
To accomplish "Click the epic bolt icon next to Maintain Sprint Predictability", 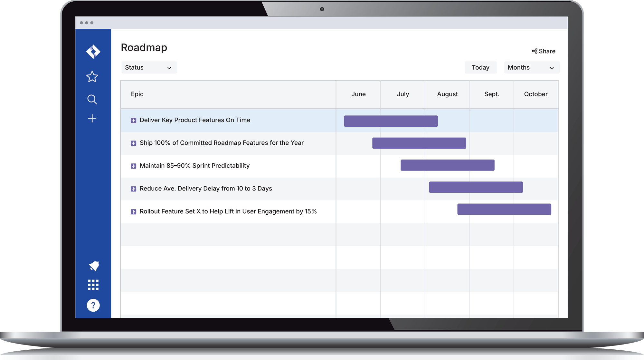I will 133,166.
